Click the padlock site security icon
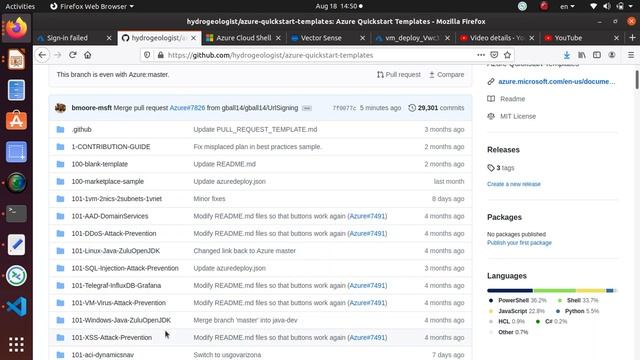The height and width of the screenshot is (360, 640). coord(161,55)
